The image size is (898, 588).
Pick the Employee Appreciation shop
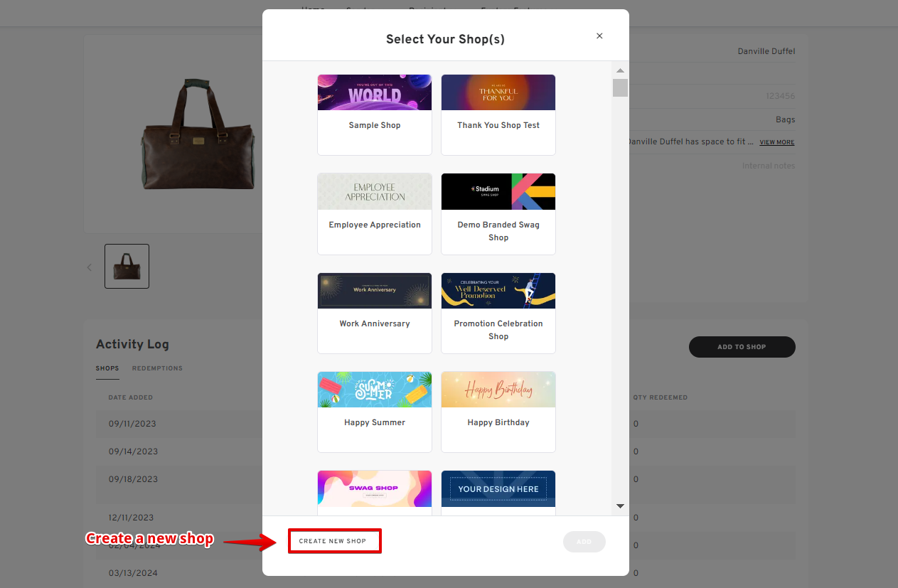[x=375, y=214]
